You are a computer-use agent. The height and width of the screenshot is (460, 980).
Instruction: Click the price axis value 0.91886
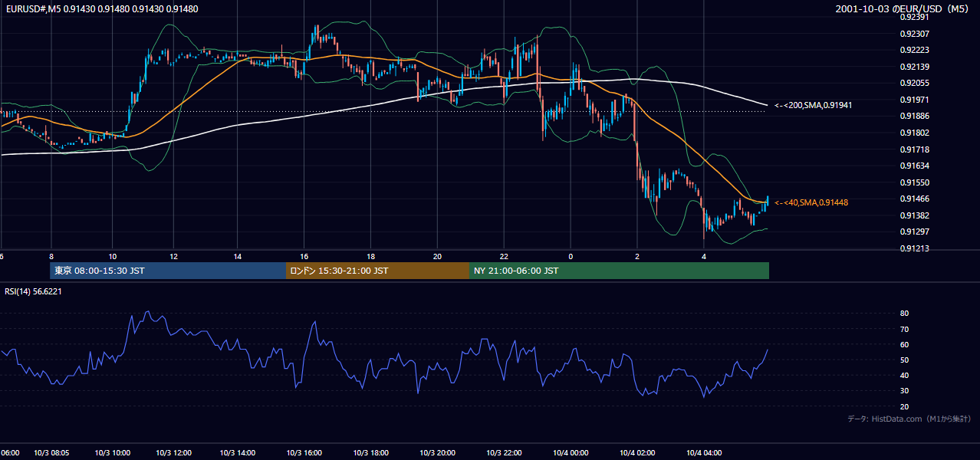coord(915,116)
